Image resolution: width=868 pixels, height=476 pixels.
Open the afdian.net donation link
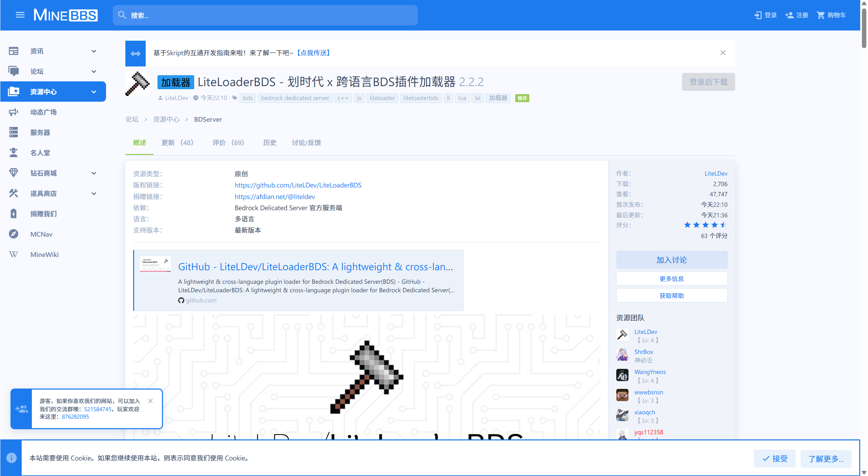[x=275, y=197]
